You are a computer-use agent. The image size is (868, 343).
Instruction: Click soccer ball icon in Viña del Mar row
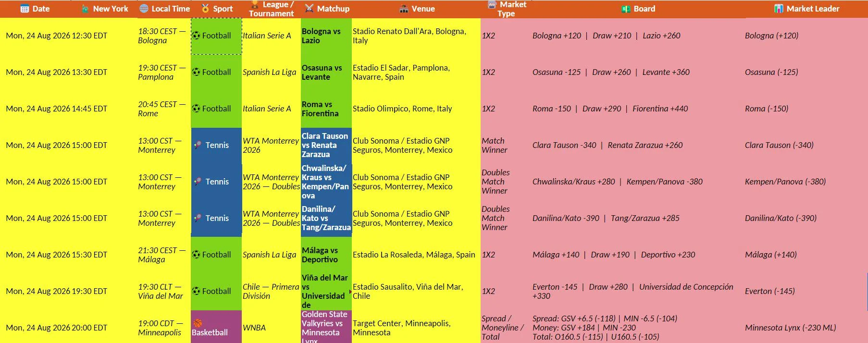click(196, 291)
